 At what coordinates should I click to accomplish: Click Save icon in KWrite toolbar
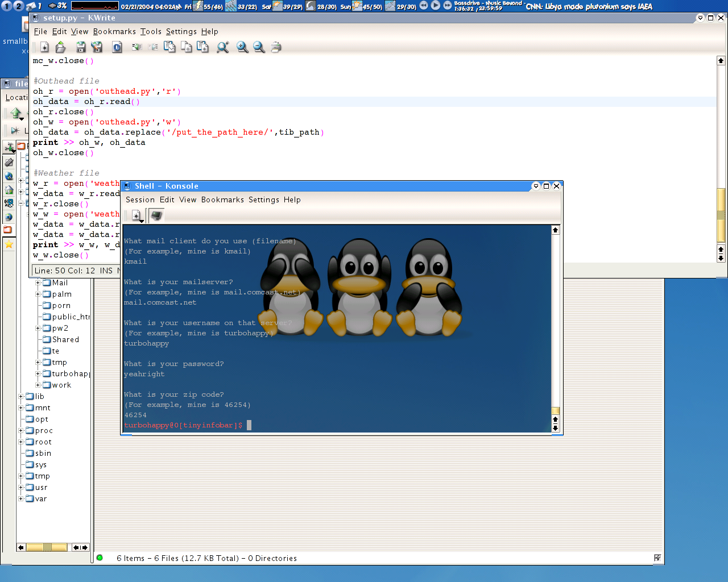pos(81,47)
